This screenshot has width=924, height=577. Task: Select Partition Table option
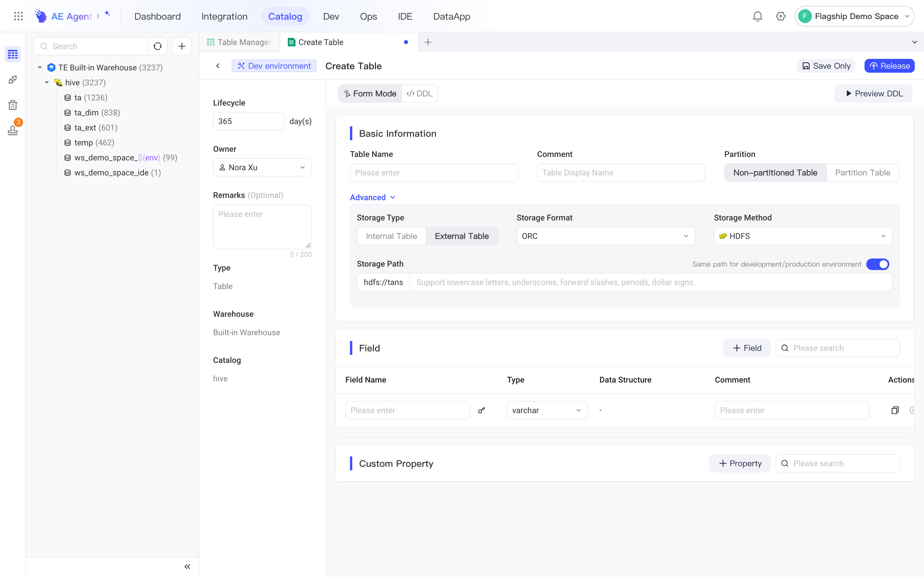click(862, 173)
